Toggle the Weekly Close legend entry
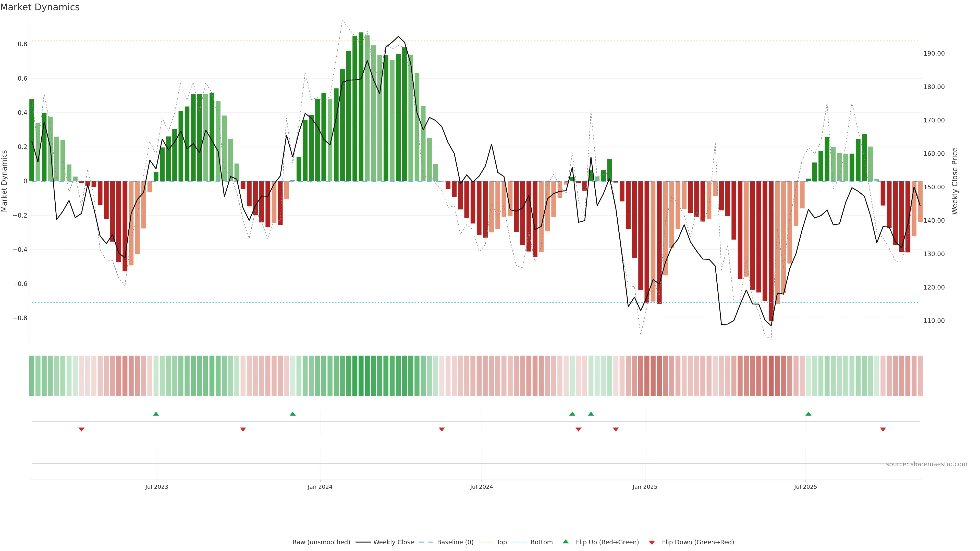 click(393, 542)
